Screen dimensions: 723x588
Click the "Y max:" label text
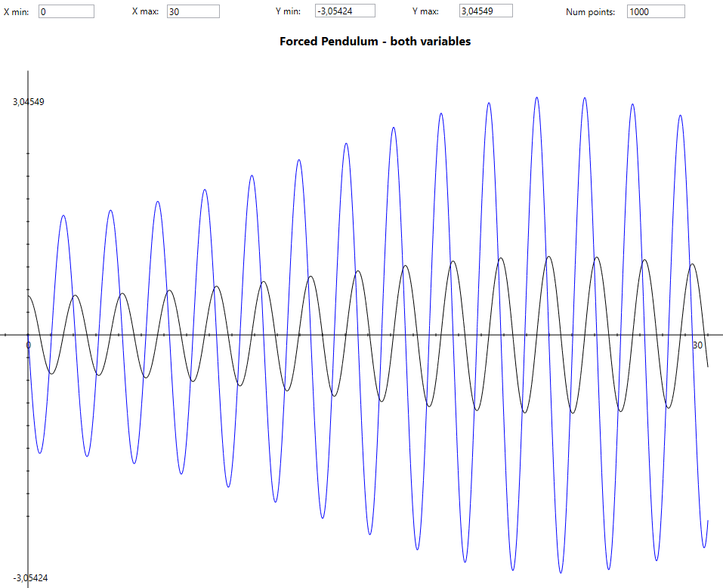(x=426, y=11)
